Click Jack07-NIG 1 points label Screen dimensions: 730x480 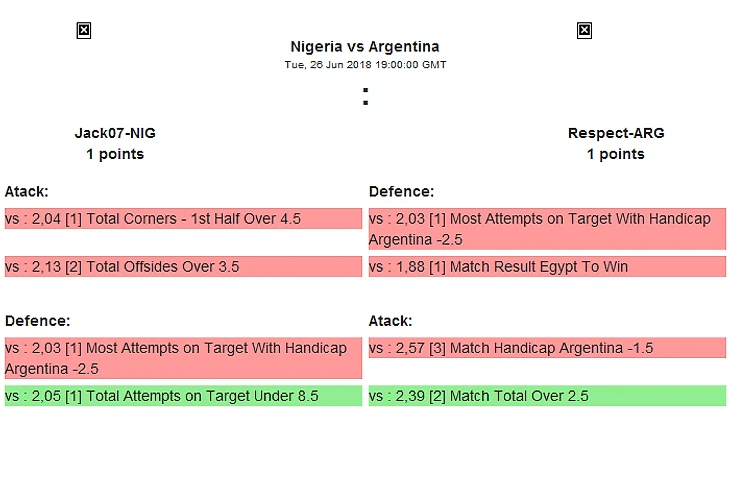coord(115,154)
